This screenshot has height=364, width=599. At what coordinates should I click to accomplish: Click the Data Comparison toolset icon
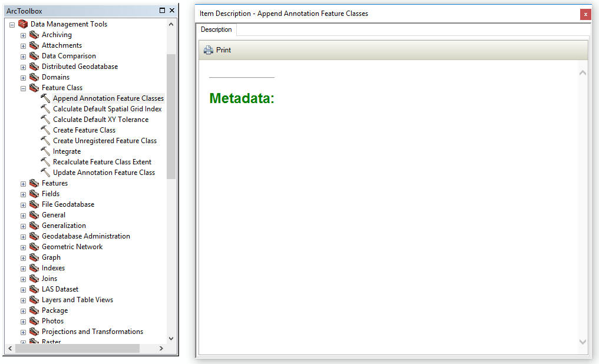34,56
